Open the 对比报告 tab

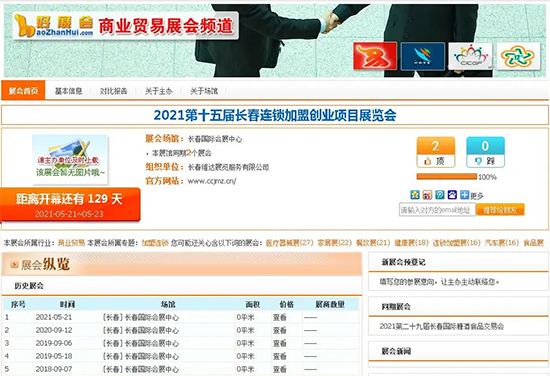point(113,91)
